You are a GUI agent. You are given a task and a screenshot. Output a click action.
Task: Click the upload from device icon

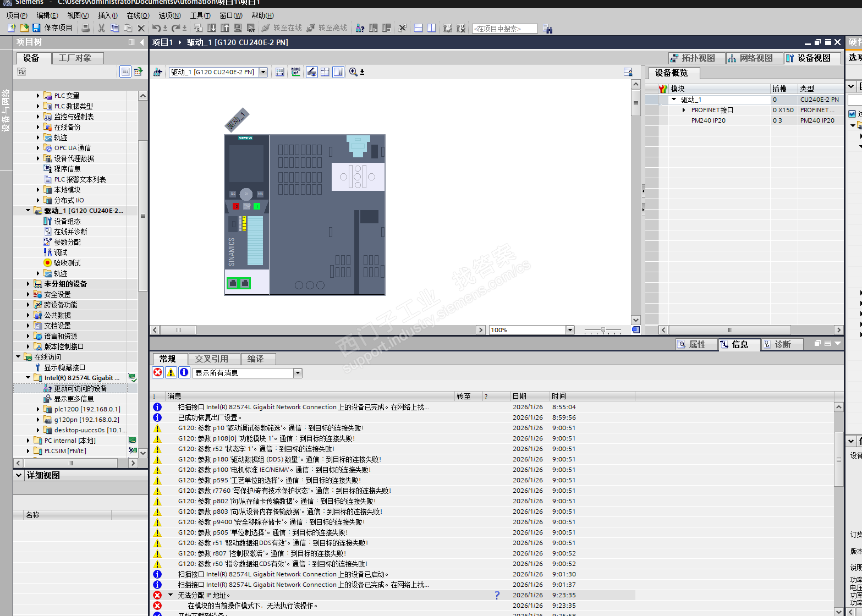(225, 28)
